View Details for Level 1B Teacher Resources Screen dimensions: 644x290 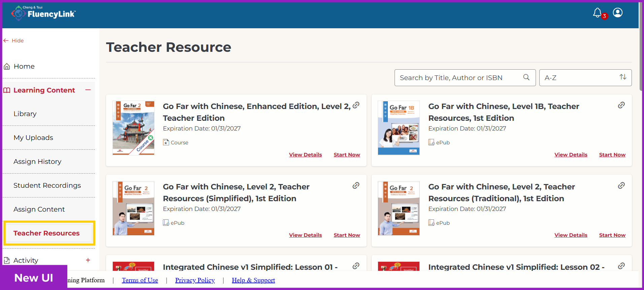tap(571, 155)
